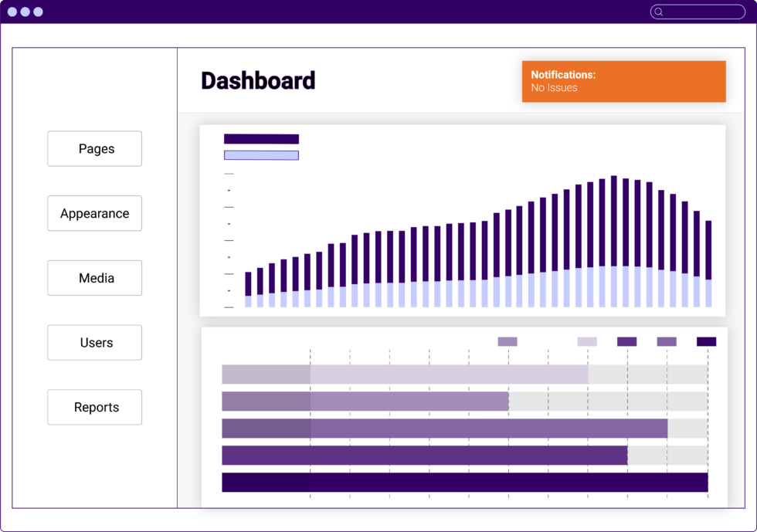Focus the search field in the title bar
Viewport: 757px width, 532px height.
pos(703,12)
